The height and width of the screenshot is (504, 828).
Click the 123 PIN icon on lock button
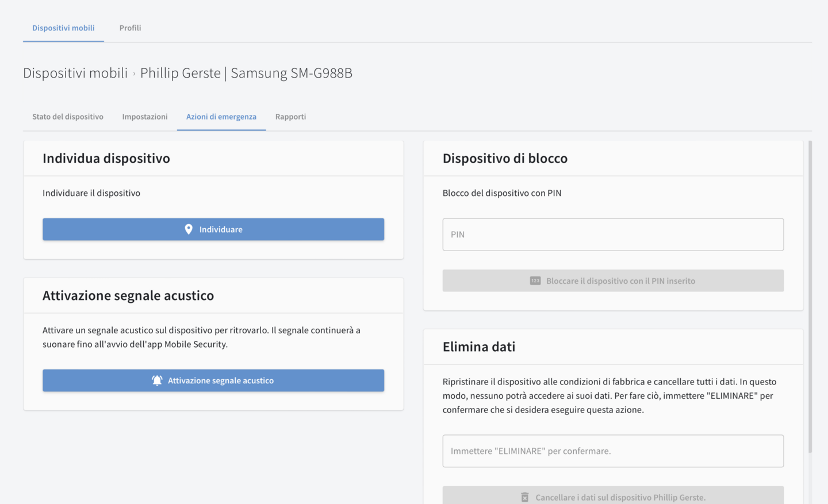pyautogui.click(x=535, y=281)
